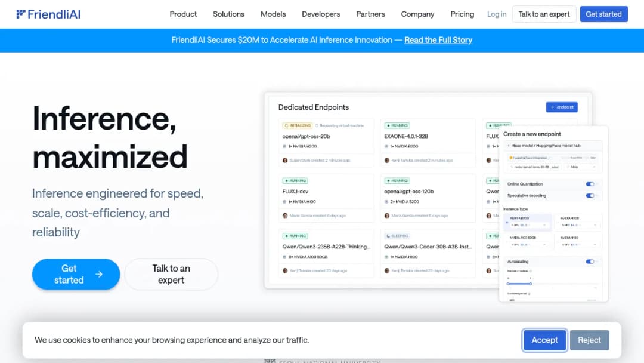644x363 pixels.
Task: Click the SLEEPING status badge on Qwen3-Coder card
Action: (397, 236)
